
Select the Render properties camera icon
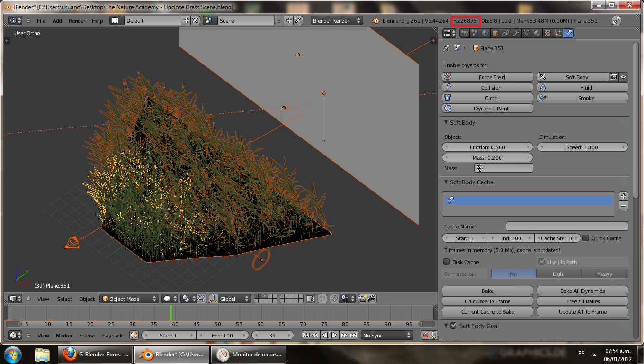point(464,33)
